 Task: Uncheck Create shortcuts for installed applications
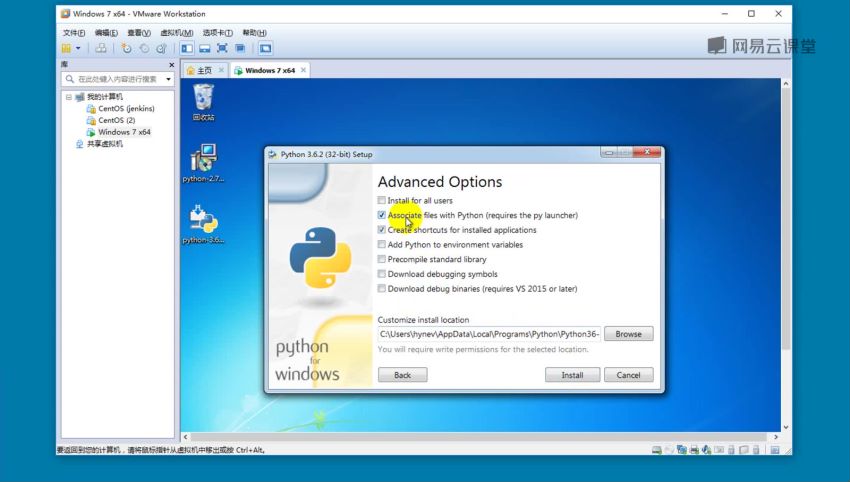tap(382, 230)
